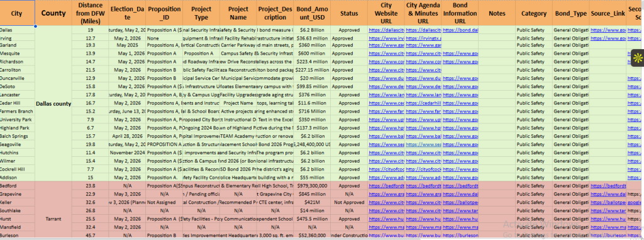Select the Source_Link column header

tap(608, 13)
